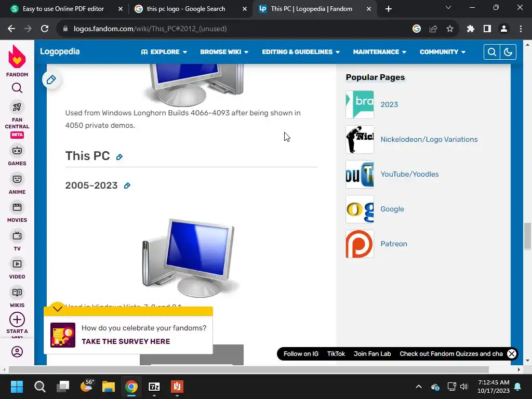Viewport: 532px width, 399px height.
Task: Toggle dark theme with the moon icon
Action: point(508,52)
